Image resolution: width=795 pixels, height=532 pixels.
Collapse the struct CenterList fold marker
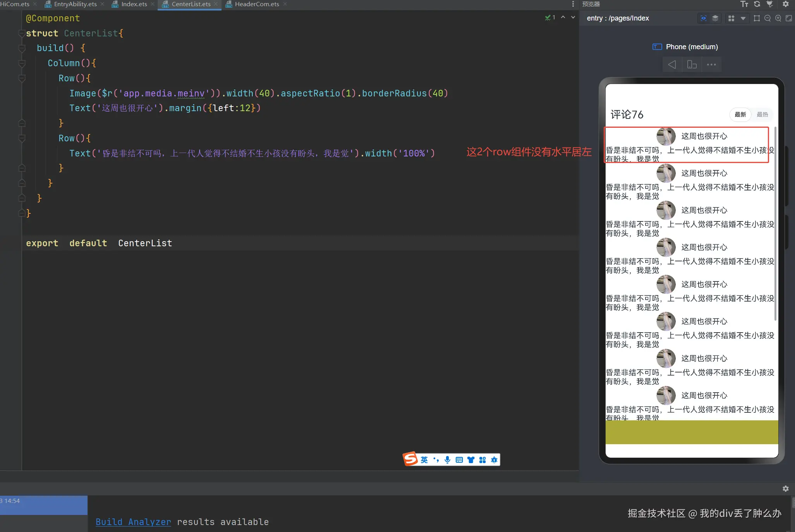(x=22, y=33)
